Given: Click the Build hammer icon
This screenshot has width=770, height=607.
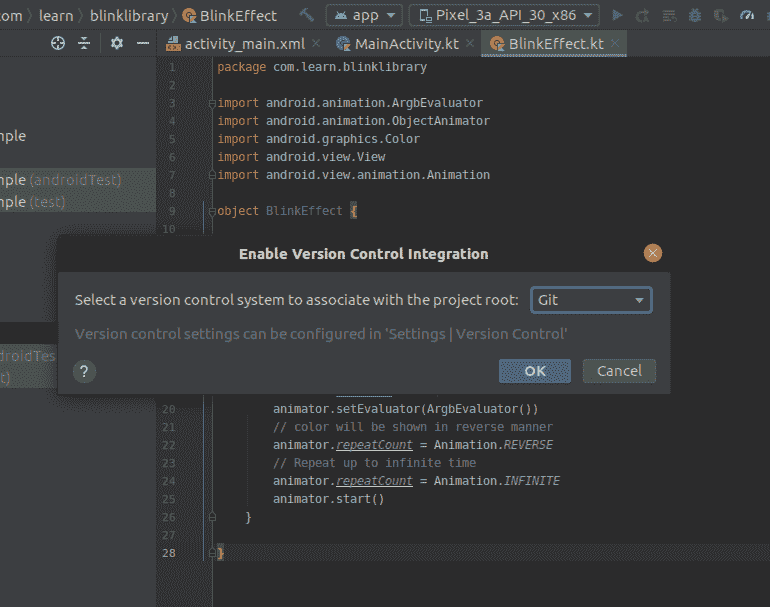Looking at the screenshot, I should pyautogui.click(x=306, y=15).
